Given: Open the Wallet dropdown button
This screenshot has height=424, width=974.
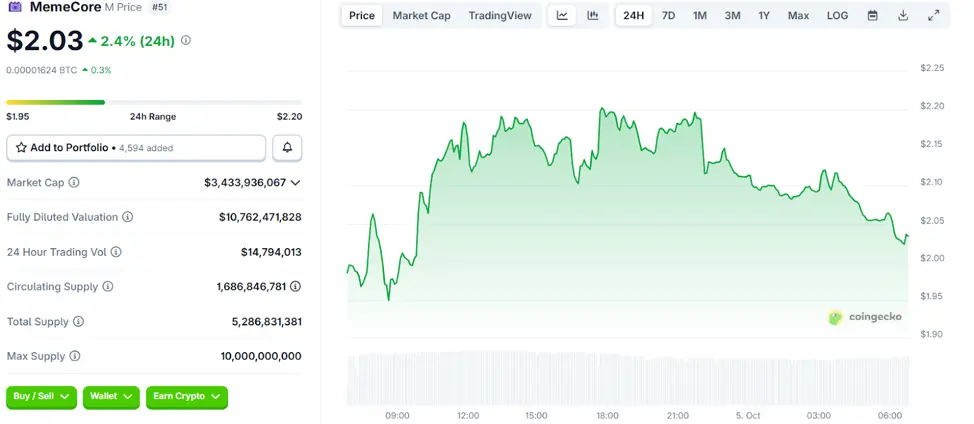Looking at the screenshot, I should [x=111, y=397].
